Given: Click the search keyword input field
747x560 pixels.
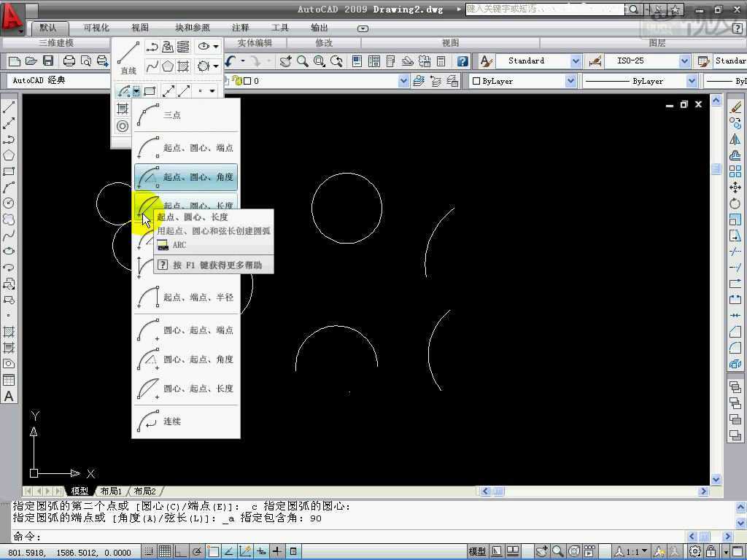Looking at the screenshot, I should pyautogui.click(x=544, y=9).
